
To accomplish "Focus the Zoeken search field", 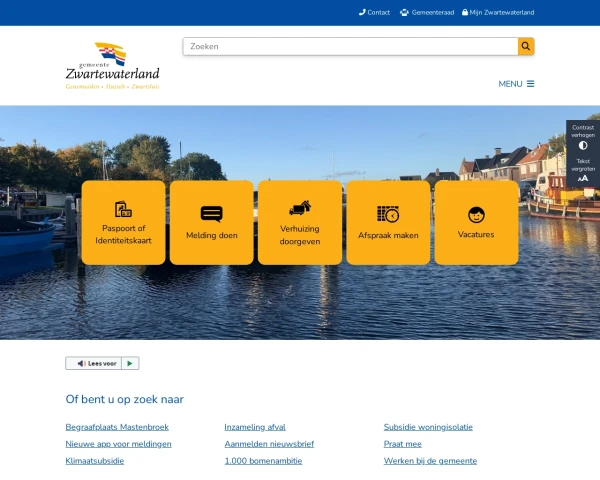I will pos(350,46).
